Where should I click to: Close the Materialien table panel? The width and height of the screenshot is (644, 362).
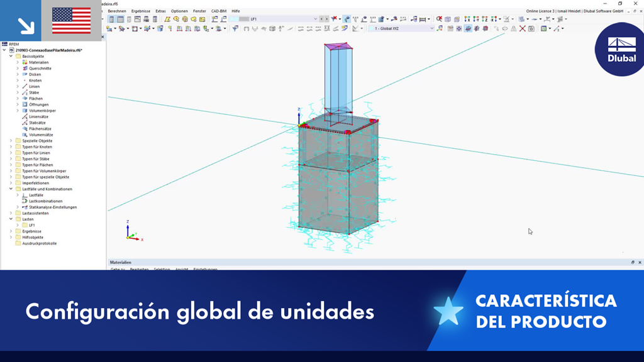[640, 262]
